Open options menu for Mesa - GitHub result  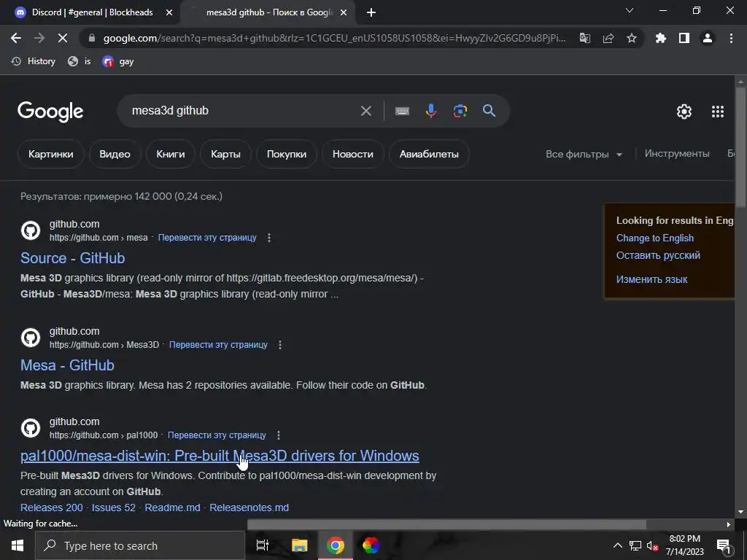pyautogui.click(x=280, y=345)
